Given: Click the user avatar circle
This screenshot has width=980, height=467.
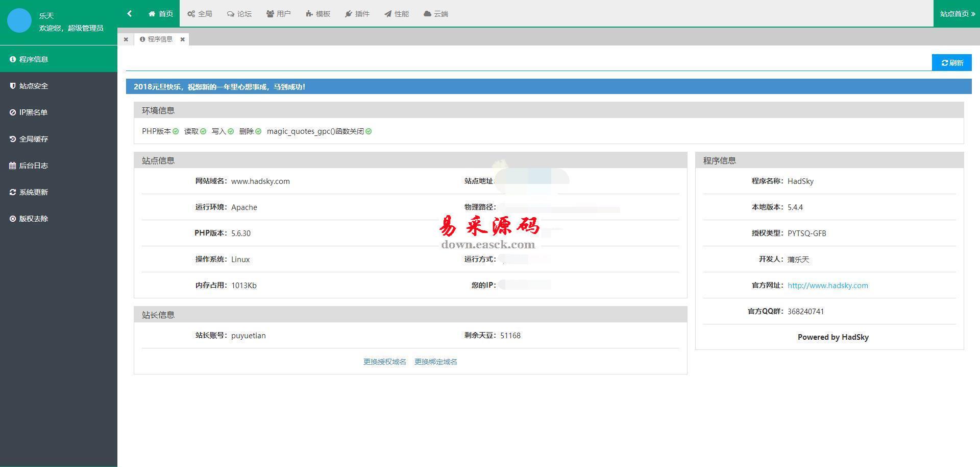Looking at the screenshot, I should [x=19, y=20].
